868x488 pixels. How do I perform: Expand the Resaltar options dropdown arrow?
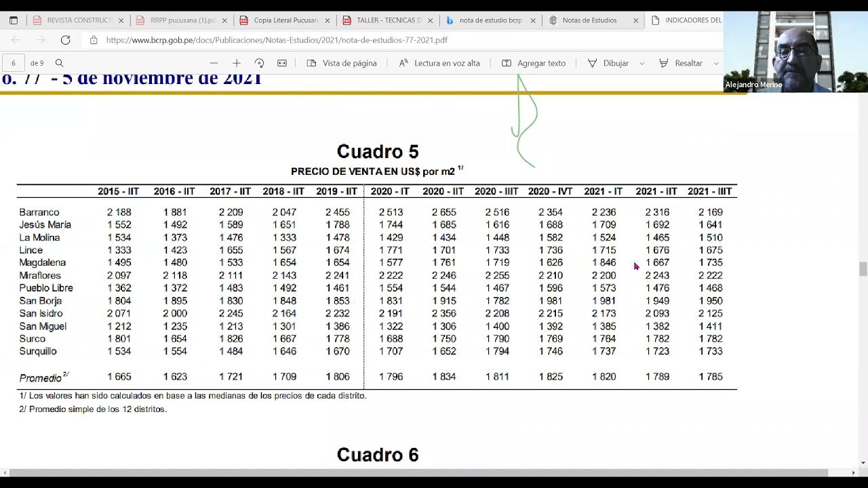(716, 63)
